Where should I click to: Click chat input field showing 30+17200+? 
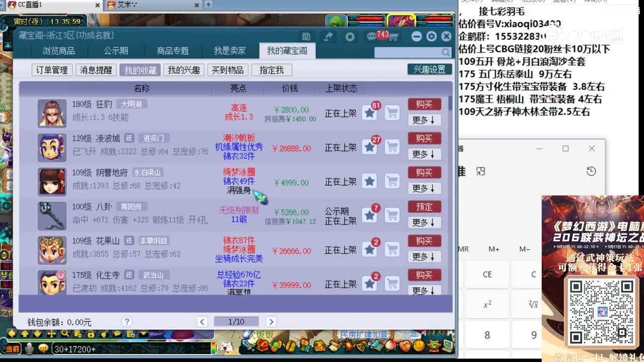[131, 349]
